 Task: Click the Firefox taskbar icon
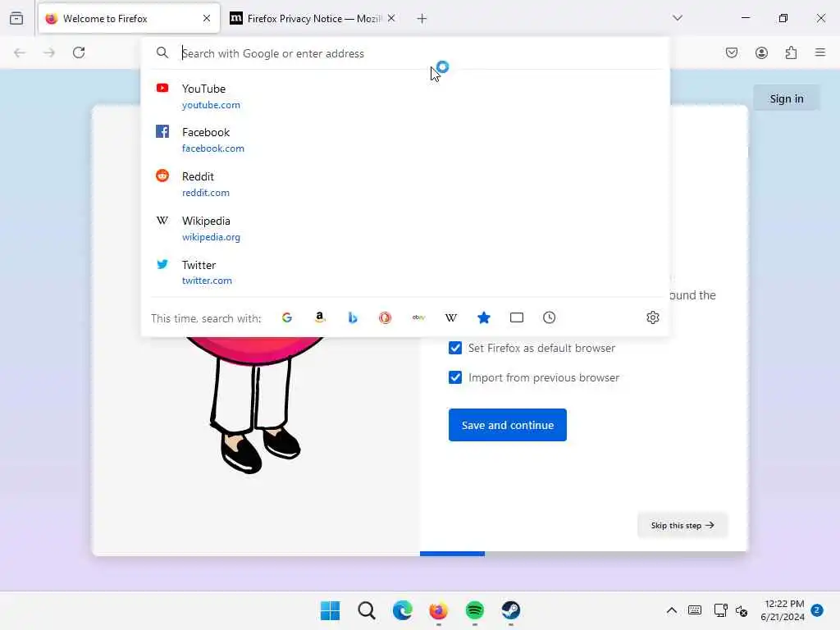(438, 610)
